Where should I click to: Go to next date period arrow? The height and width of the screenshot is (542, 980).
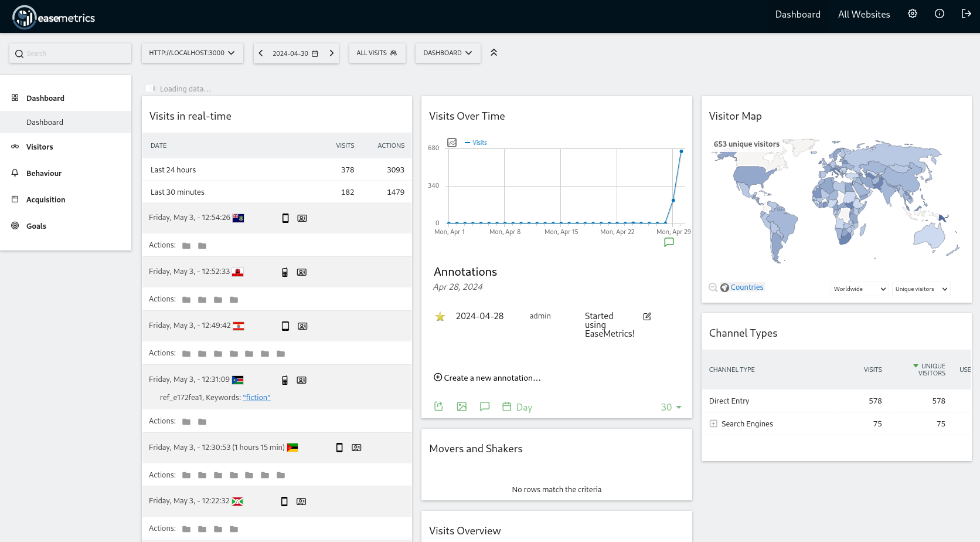pyautogui.click(x=332, y=53)
